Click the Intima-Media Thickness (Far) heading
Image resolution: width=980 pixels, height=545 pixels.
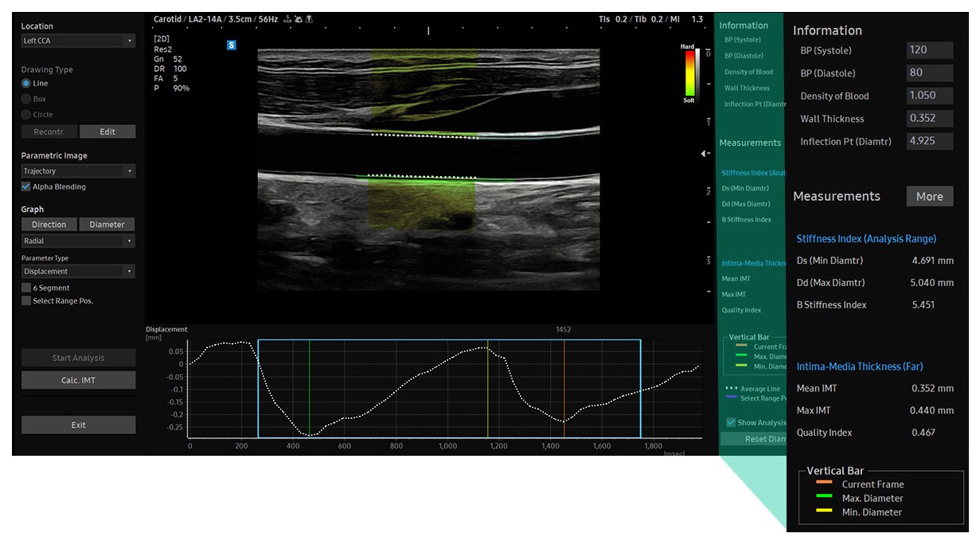click(x=860, y=367)
